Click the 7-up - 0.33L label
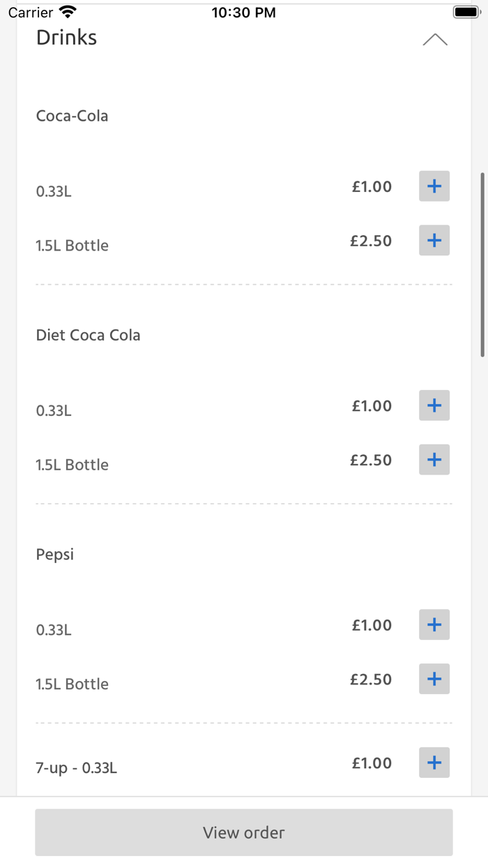The width and height of the screenshot is (488, 868). (x=77, y=768)
